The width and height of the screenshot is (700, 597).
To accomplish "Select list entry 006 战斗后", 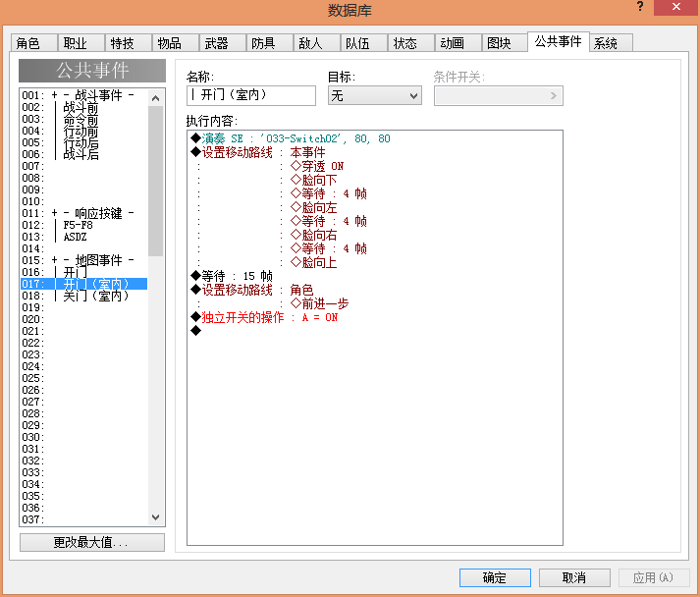I will point(83,154).
